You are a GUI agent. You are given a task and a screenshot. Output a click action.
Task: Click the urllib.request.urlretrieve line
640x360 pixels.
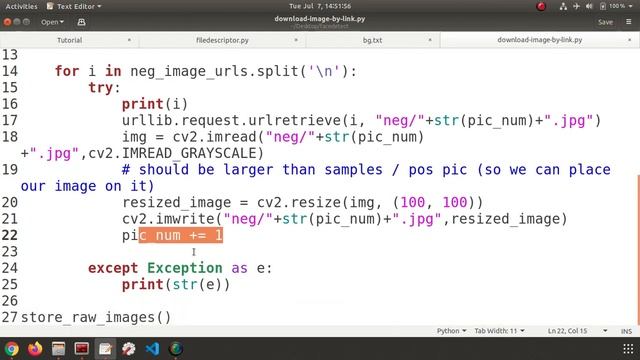(x=362, y=120)
